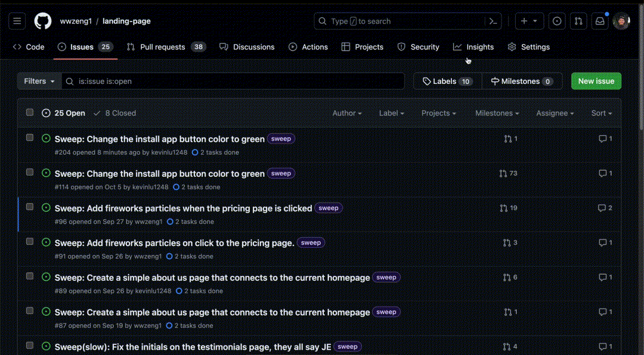This screenshot has height=355, width=644.
Task: Open the notifications inbox icon
Action: pyautogui.click(x=600, y=21)
